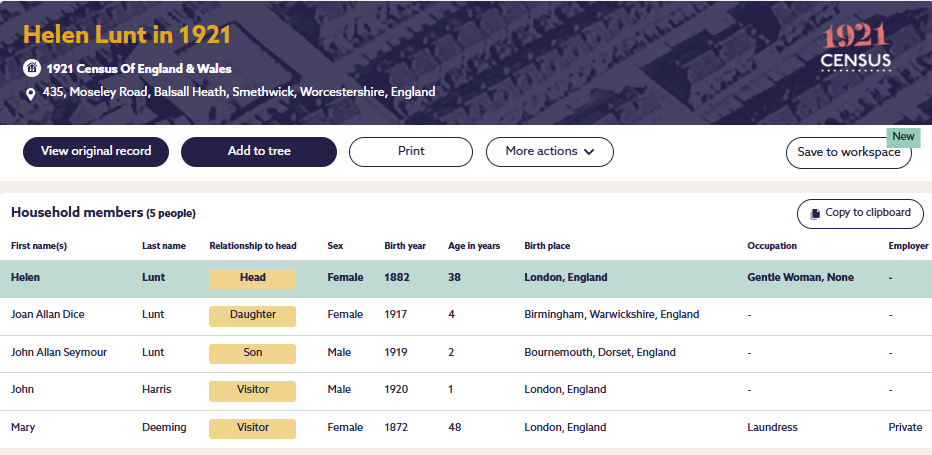Click the census house icon beside record title
This screenshot has width=932, height=455.
(32, 68)
